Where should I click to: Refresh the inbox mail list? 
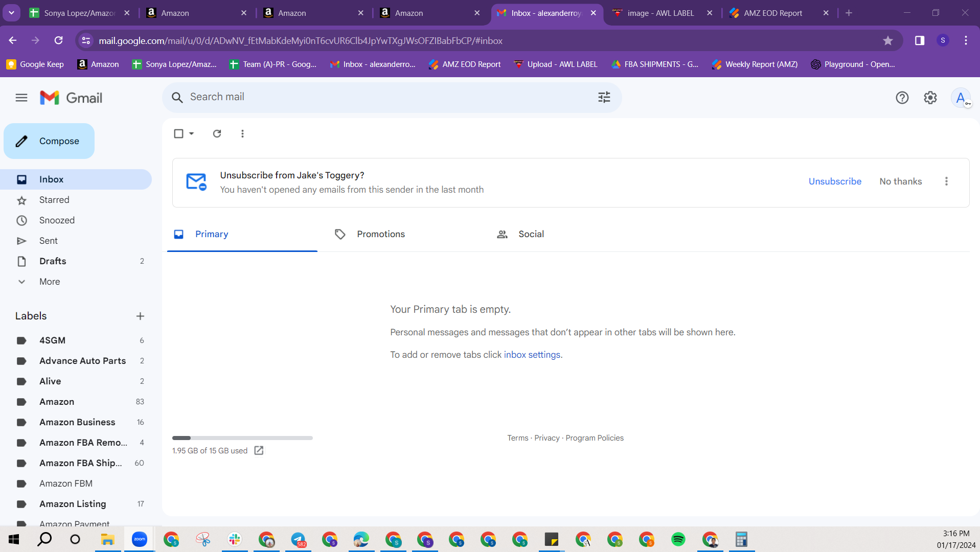tap(217, 133)
